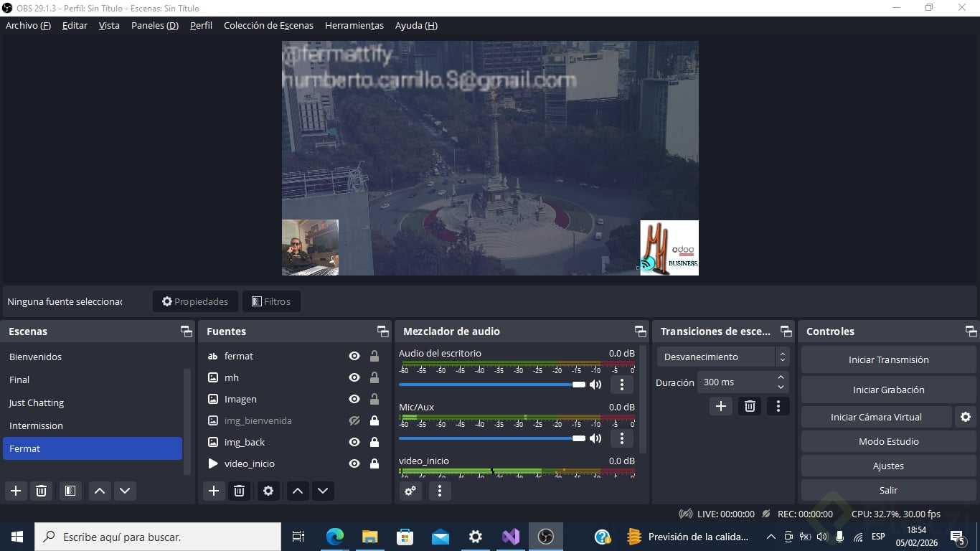Undock the Fuentes panel
This screenshot has height=551, width=980.
click(383, 331)
